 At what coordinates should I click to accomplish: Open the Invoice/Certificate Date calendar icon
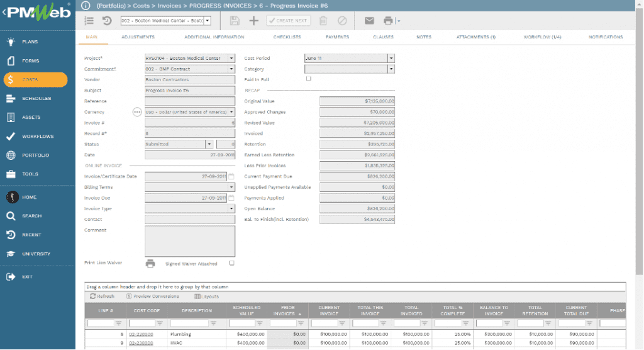(x=231, y=176)
